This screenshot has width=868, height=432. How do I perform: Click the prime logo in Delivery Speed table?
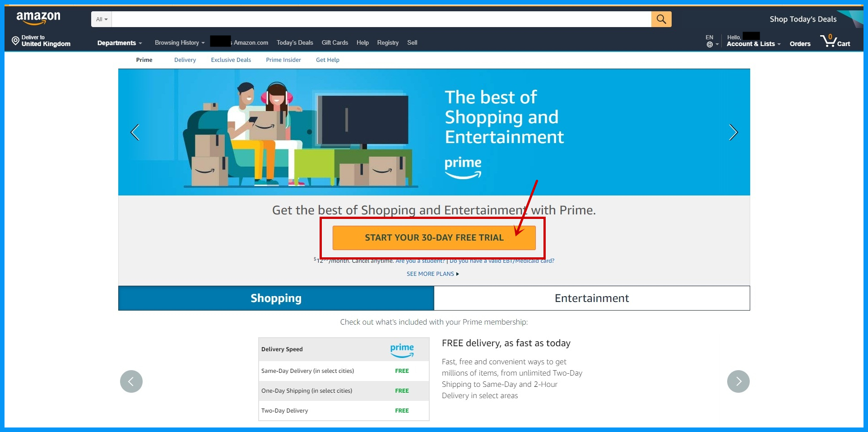point(402,350)
